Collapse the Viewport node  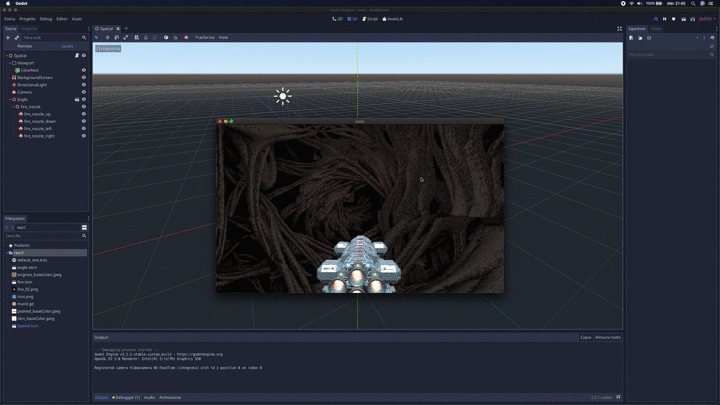[x=10, y=63]
